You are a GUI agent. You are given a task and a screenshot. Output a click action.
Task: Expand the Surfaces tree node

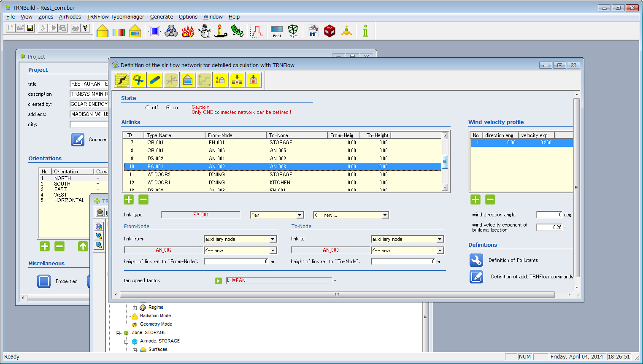(x=135, y=350)
